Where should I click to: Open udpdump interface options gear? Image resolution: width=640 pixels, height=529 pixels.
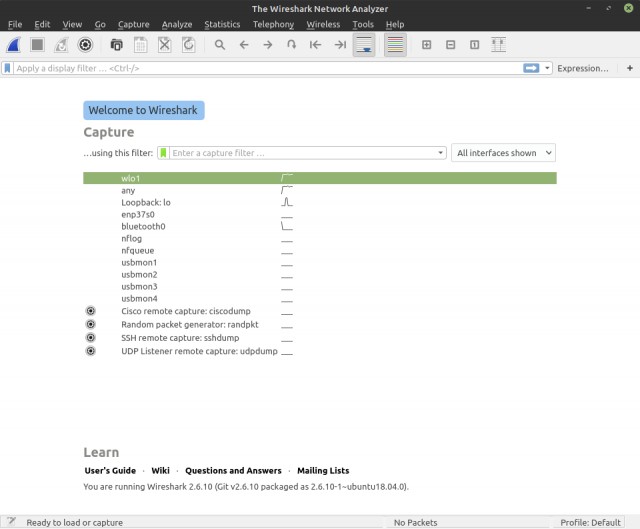91,351
